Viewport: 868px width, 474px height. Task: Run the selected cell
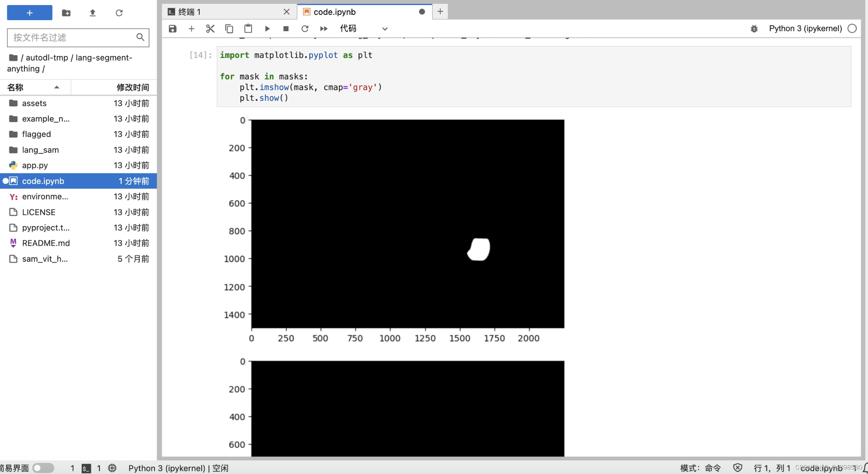267,29
